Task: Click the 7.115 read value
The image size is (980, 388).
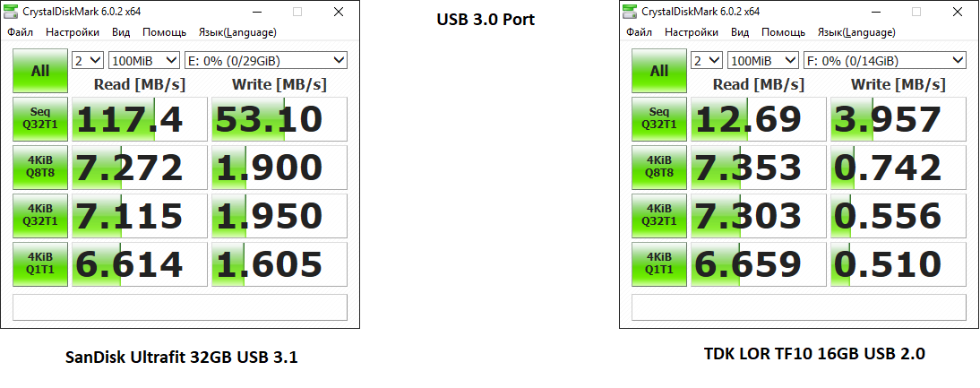Action: pyautogui.click(x=140, y=216)
